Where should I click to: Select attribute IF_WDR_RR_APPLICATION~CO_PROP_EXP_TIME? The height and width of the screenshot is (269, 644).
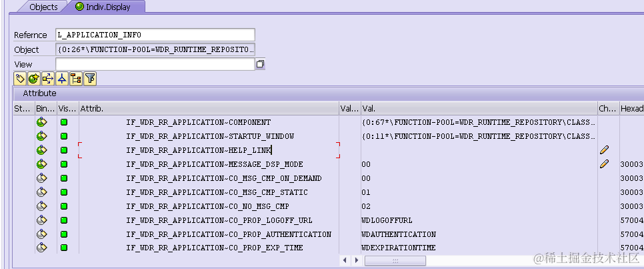(215, 248)
